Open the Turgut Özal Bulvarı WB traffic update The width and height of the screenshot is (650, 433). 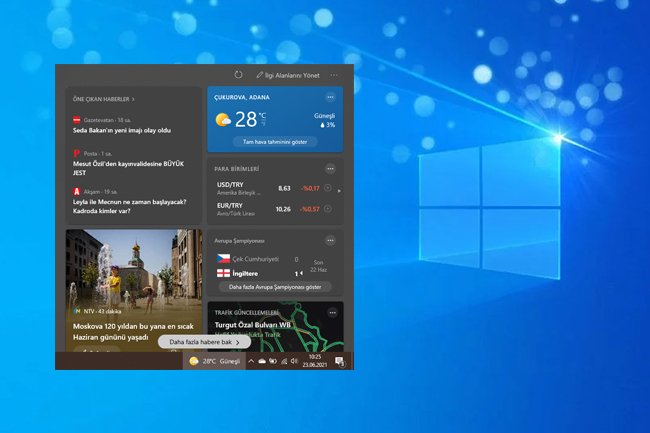point(253,325)
